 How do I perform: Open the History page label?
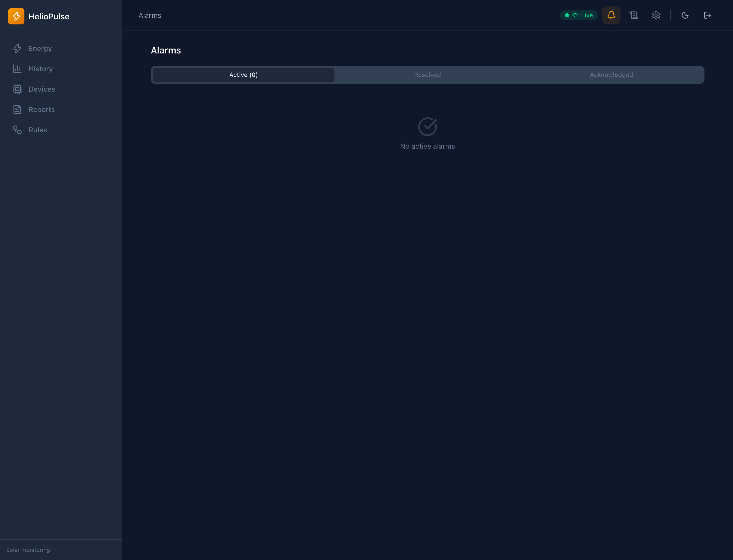pos(41,69)
